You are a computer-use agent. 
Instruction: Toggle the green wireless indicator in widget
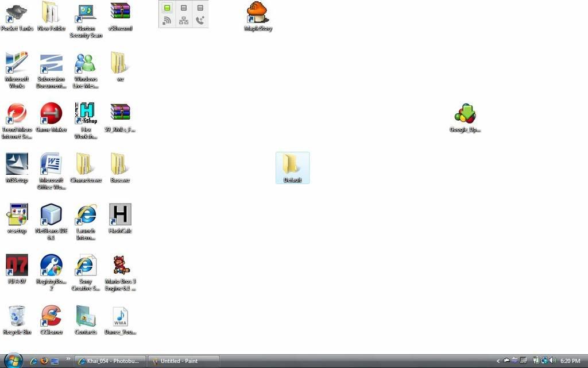pos(167,8)
